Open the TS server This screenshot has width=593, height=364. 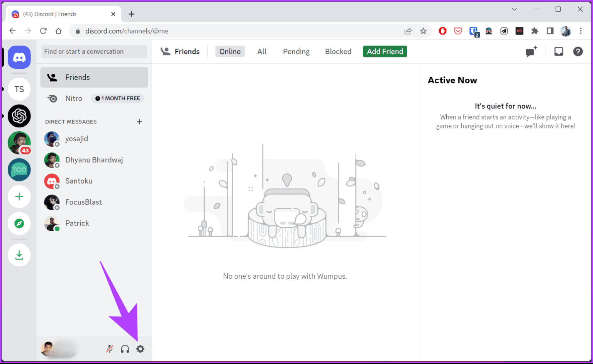pos(19,89)
